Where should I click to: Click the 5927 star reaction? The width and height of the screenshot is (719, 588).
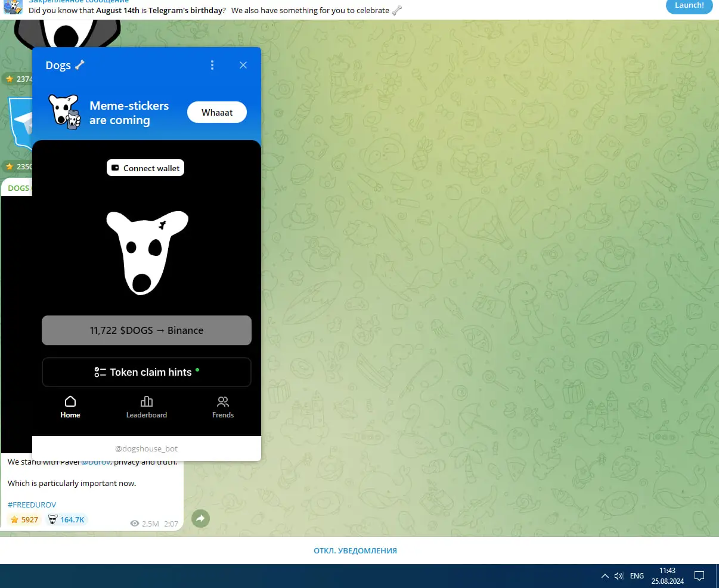(24, 519)
